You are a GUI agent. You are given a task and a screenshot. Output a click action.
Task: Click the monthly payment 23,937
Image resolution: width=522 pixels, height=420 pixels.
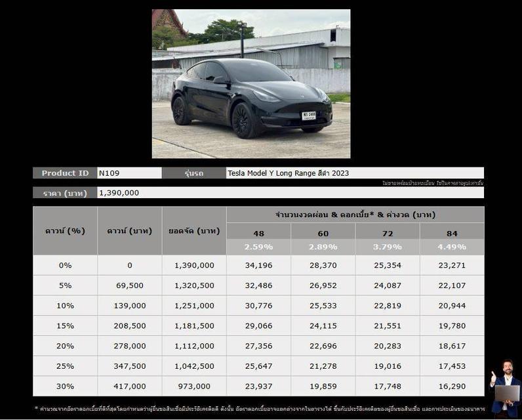tap(258, 387)
